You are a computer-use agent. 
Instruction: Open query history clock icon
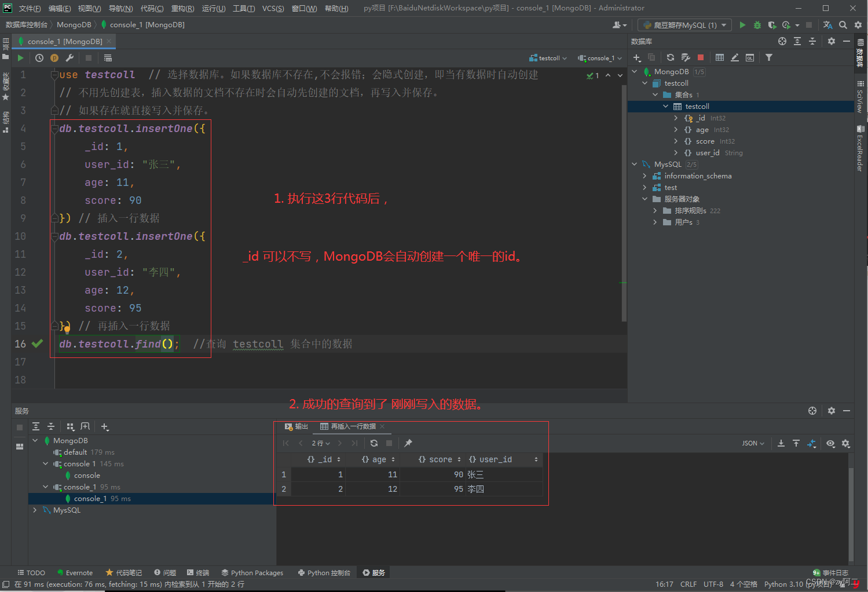coord(39,58)
